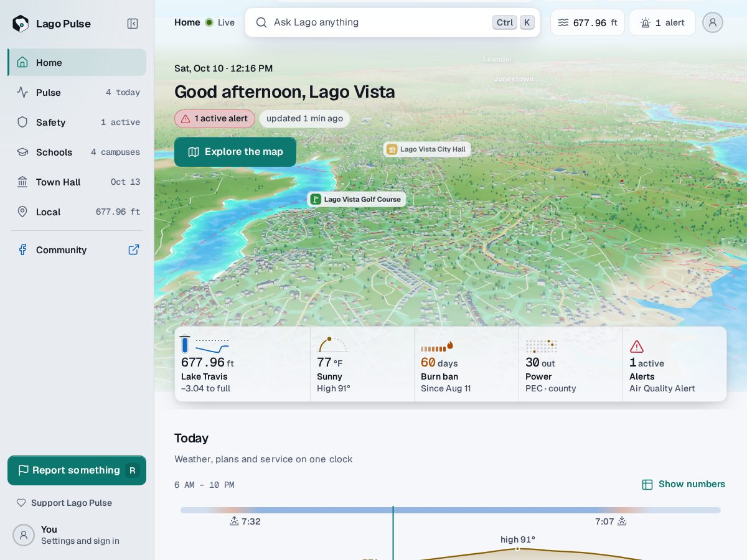Navigate to Town Hall
The height and width of the screenshot is (560, 747).
[x=77, y=182]
